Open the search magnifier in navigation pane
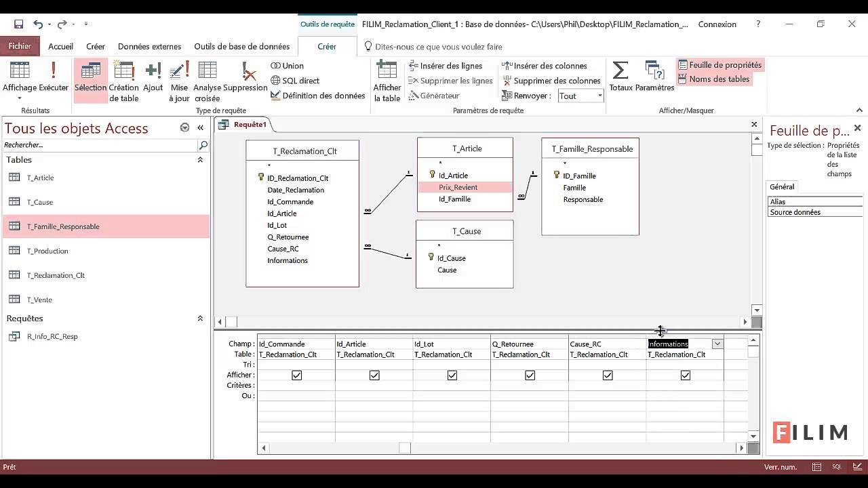 (x=203, y=145)
